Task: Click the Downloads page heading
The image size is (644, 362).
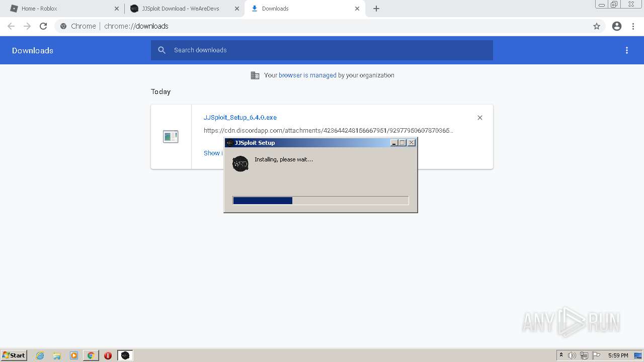Action: click(x=33, y=50)
